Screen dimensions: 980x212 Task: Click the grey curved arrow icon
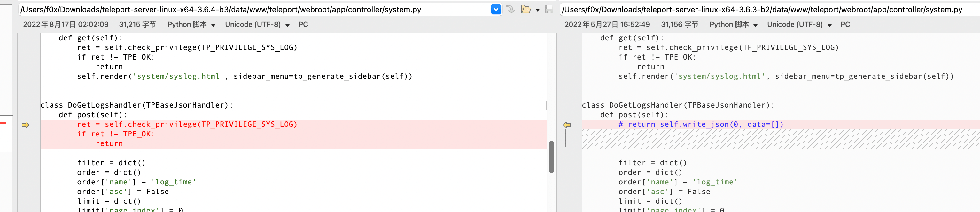(x=511, y=10)
